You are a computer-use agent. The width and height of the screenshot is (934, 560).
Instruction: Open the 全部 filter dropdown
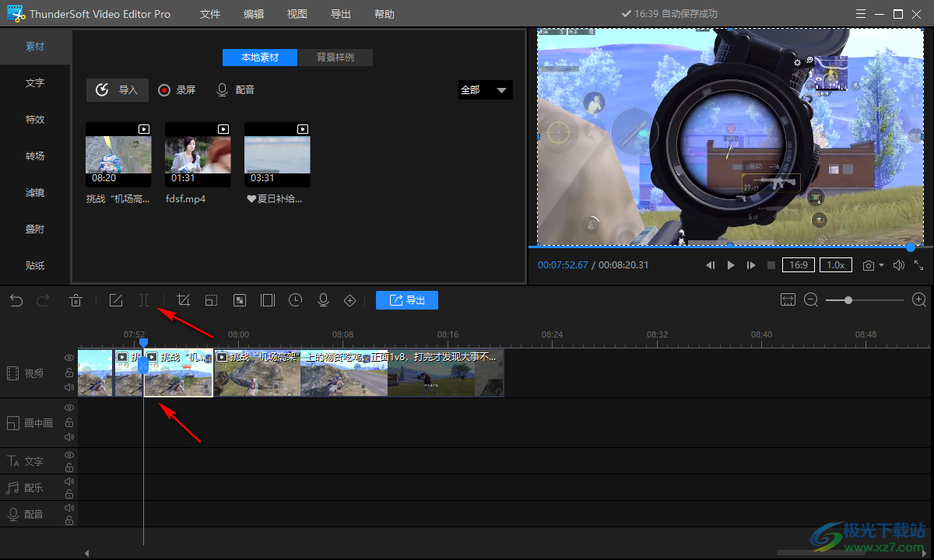[485, 90]
